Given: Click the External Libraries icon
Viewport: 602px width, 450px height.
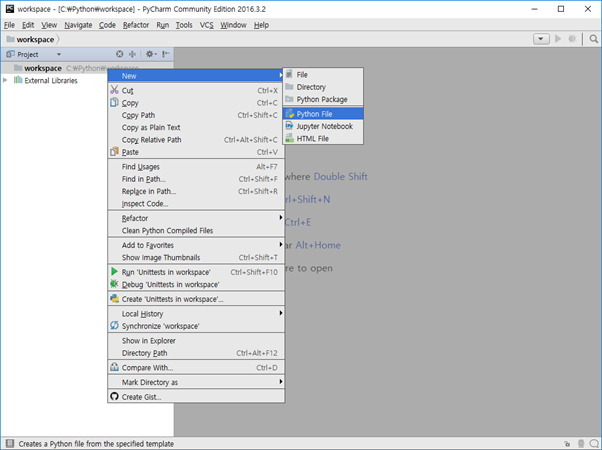Looking at the screenshot, I should coord(18,80).
